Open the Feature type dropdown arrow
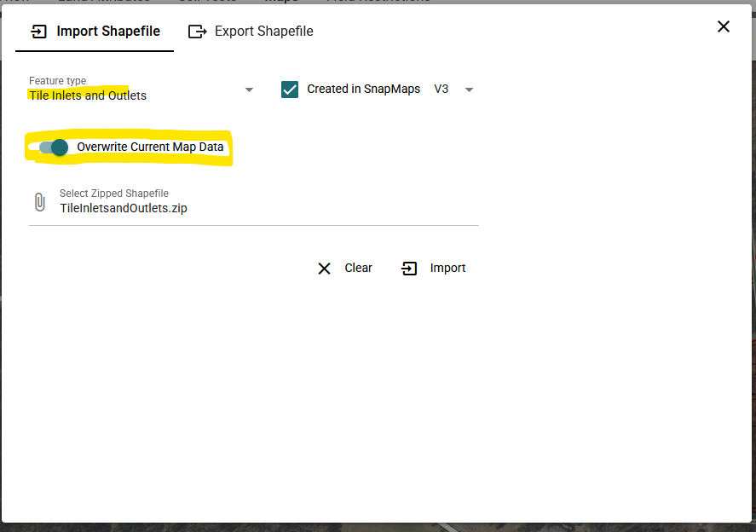The width and height of the screenshot is (756, 532). click(249, 89)
